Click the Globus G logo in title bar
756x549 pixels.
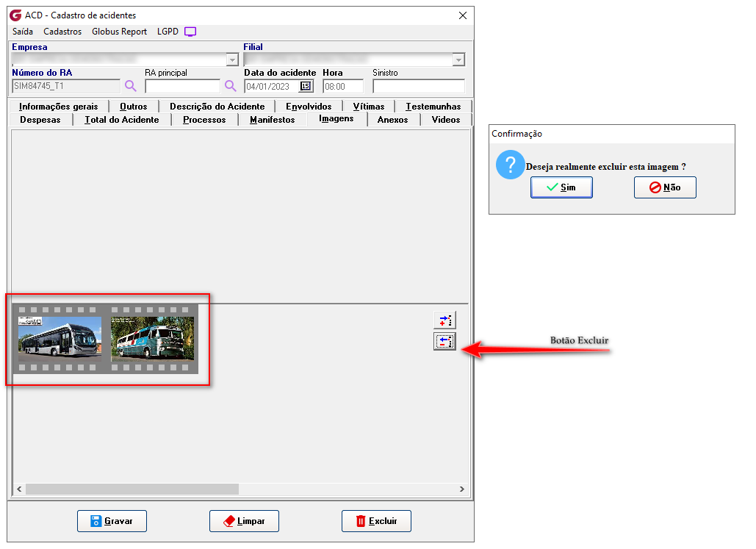pyautogui.click(x=16, y=15)
